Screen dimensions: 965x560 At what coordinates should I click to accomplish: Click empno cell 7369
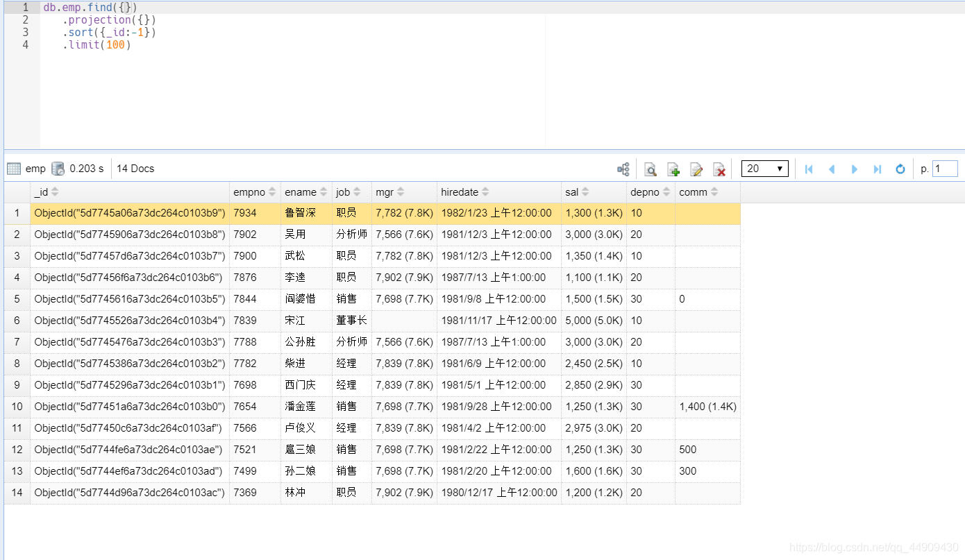coord(255,493)
